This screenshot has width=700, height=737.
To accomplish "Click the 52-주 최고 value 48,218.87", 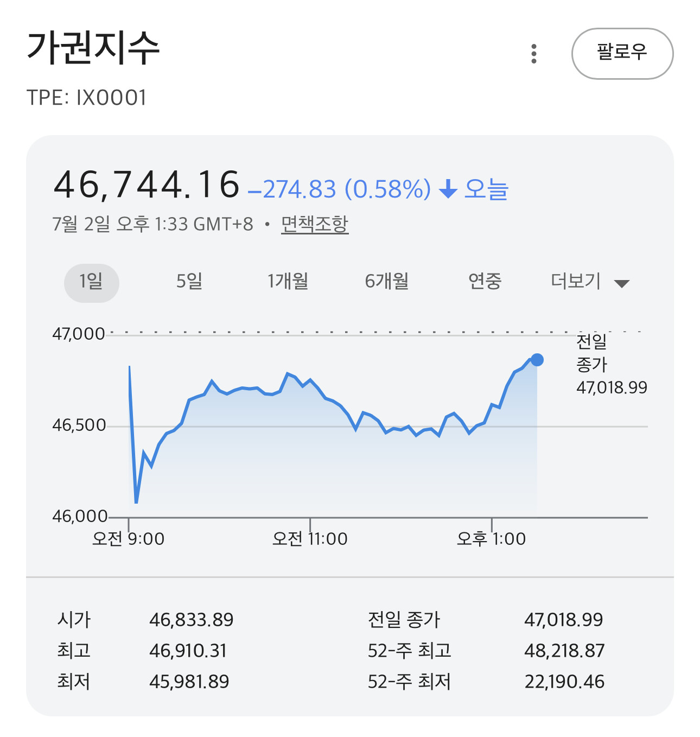I will click(564, 650).
